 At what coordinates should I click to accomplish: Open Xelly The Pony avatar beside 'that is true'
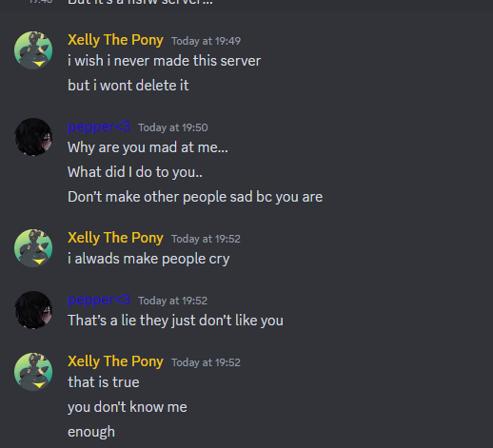click(33, 372)
